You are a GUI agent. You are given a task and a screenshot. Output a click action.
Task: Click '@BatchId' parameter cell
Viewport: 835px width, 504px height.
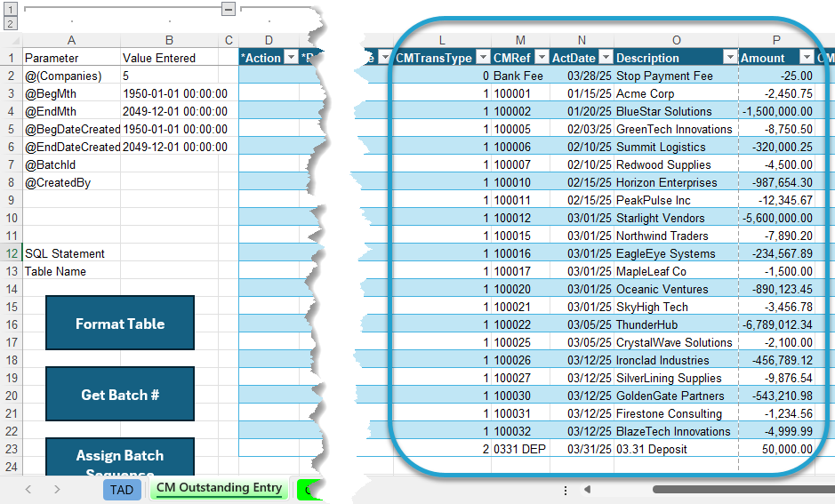pyautogui.click(x=71, y=164)
